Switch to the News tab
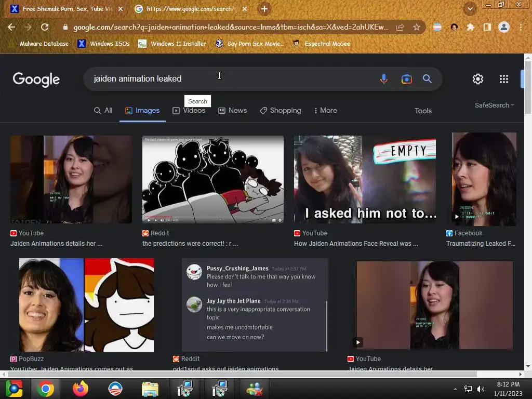 (x=232, y=111)
